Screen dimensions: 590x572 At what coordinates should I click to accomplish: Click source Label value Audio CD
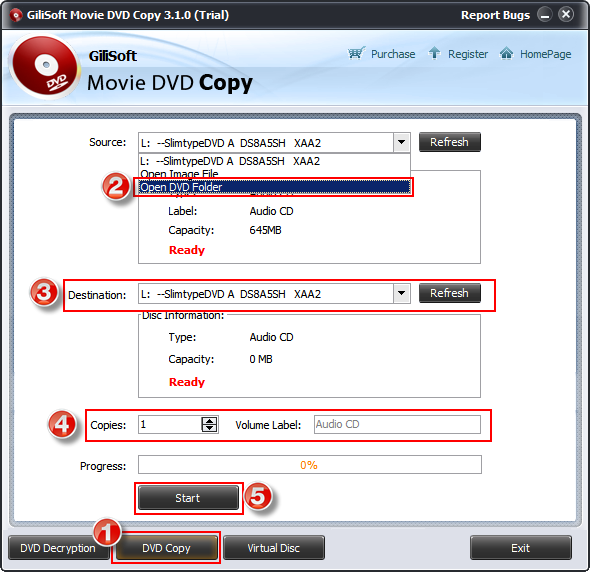[x=271, y=211]
